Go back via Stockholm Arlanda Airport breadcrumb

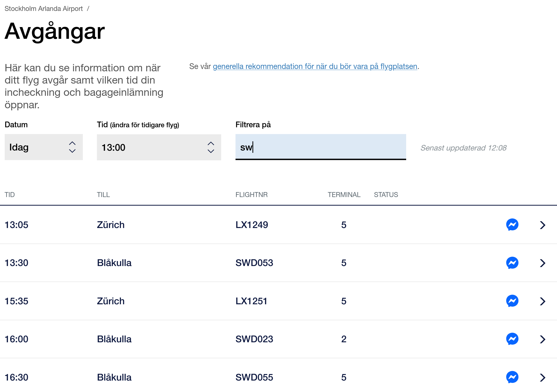[x=43, y=8]
